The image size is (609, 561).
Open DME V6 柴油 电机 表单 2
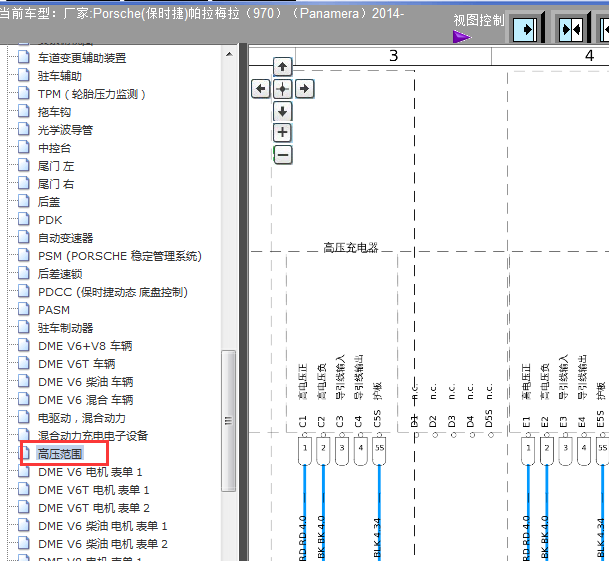click(x=103, y=544)
